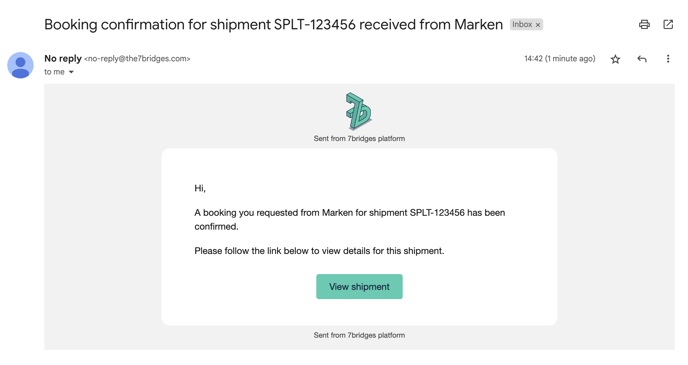This screenshot has height=365, width=688.
Task: Open the More options three-dot menu
Action: click(668, 59)
